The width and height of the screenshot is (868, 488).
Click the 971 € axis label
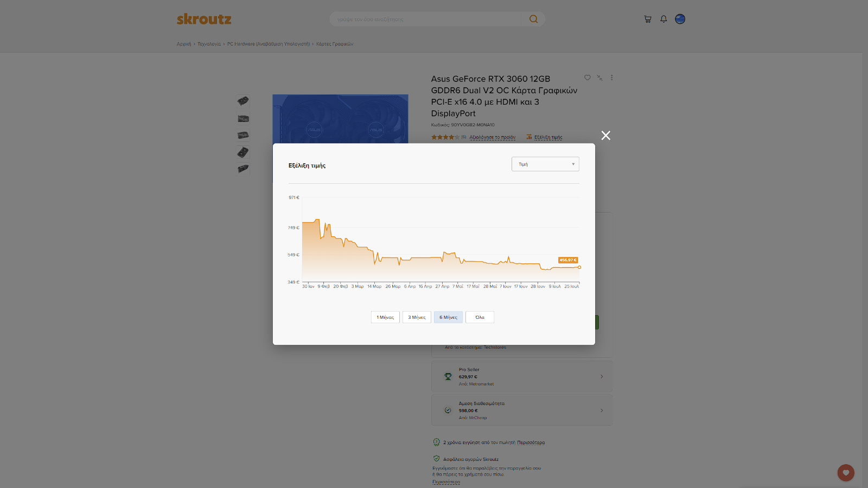tap(294, 197)
